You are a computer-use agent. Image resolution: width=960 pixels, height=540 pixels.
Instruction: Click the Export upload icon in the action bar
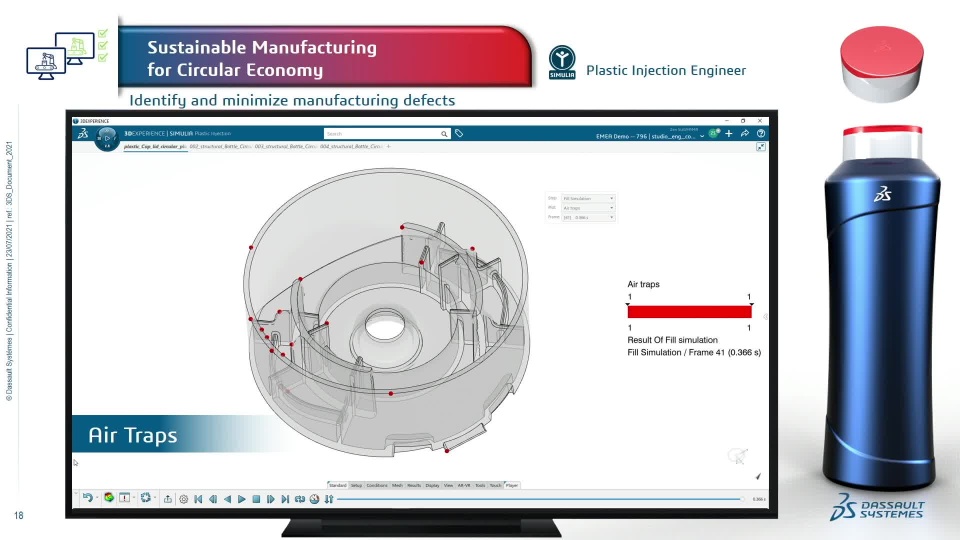[x=168, y=499]
